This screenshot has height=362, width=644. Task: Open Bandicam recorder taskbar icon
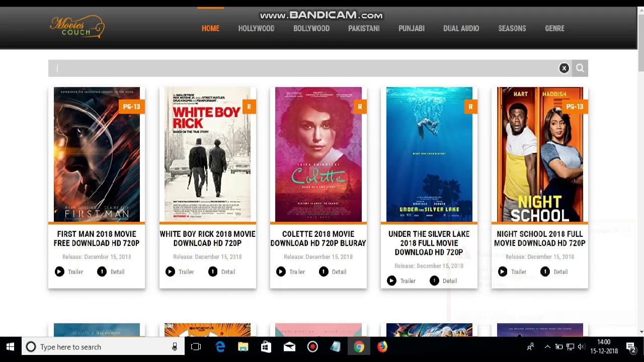point(312,347)
